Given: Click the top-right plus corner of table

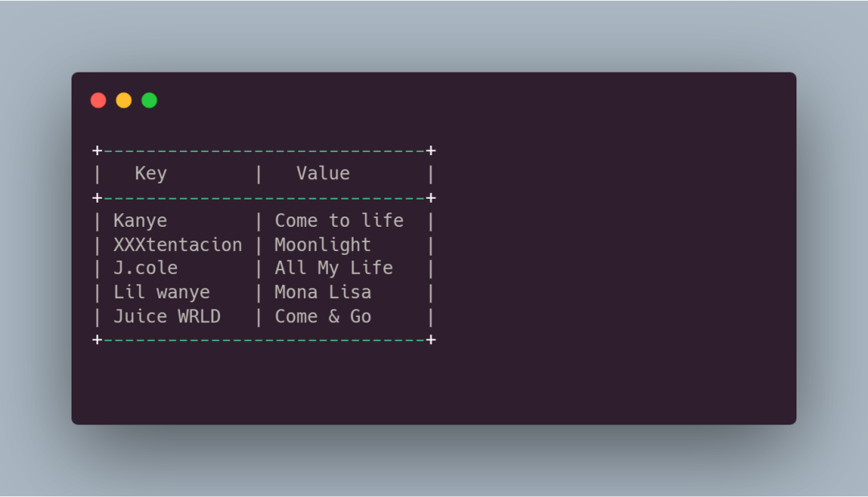Looking at the screenshot, I should point(431,150).
